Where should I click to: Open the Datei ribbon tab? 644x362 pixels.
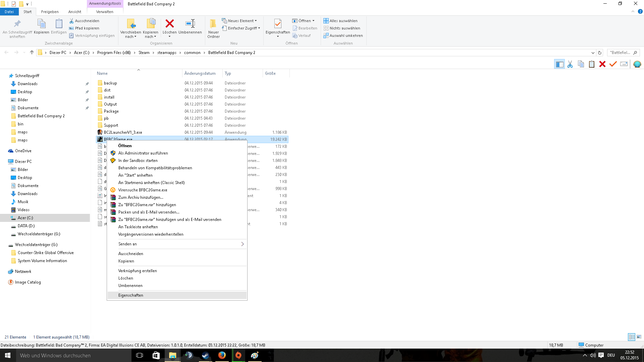[x=9, y=12]
